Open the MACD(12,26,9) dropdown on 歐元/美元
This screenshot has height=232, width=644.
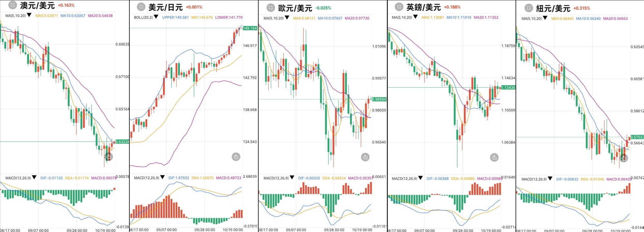click(292, 178)
